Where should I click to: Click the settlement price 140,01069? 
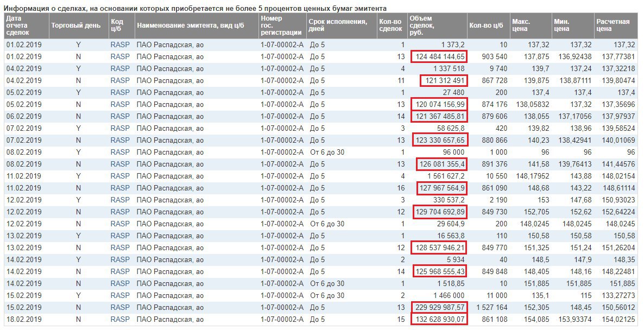(618, 141)
